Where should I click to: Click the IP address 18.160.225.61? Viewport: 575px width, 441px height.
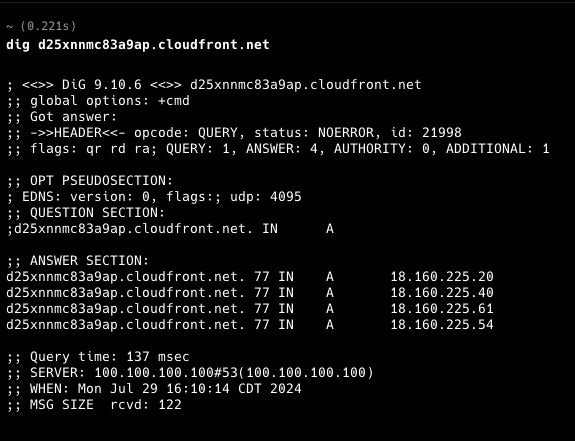pos(442,309)
